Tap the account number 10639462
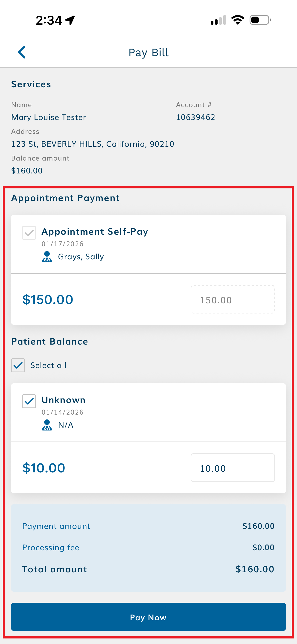 (x=195, y=117)
